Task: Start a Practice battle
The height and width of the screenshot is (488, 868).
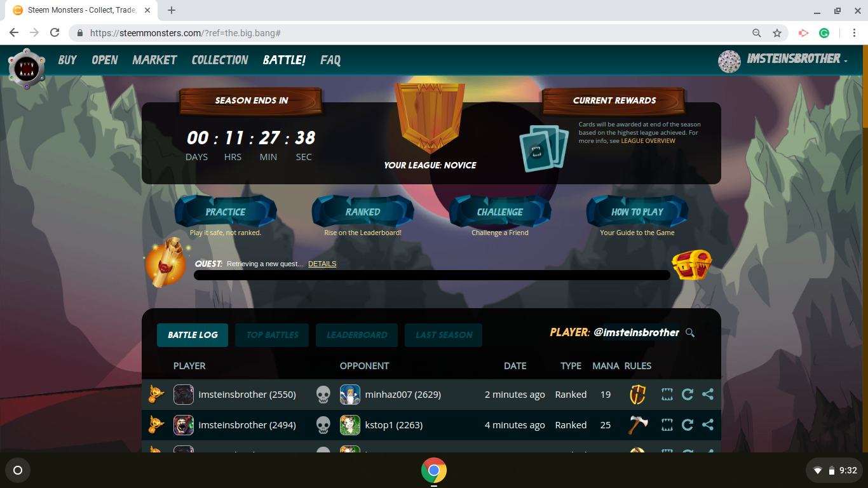Action: pyautogui.click(x=226, y=212)
